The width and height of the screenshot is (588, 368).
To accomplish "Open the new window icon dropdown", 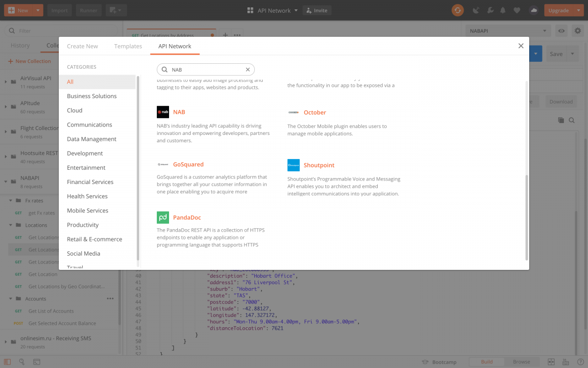I will click(x=116, y=10).
